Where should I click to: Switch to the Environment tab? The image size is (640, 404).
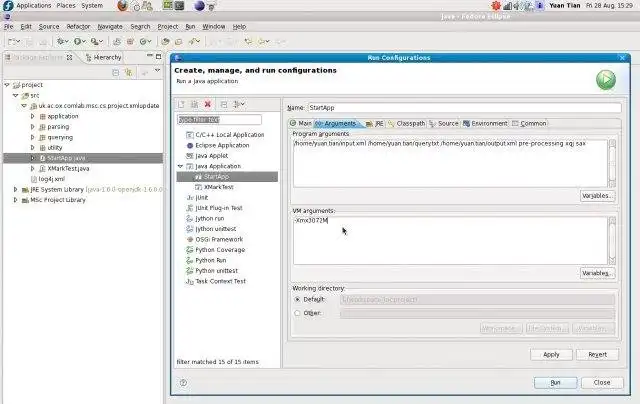[485, 123]
